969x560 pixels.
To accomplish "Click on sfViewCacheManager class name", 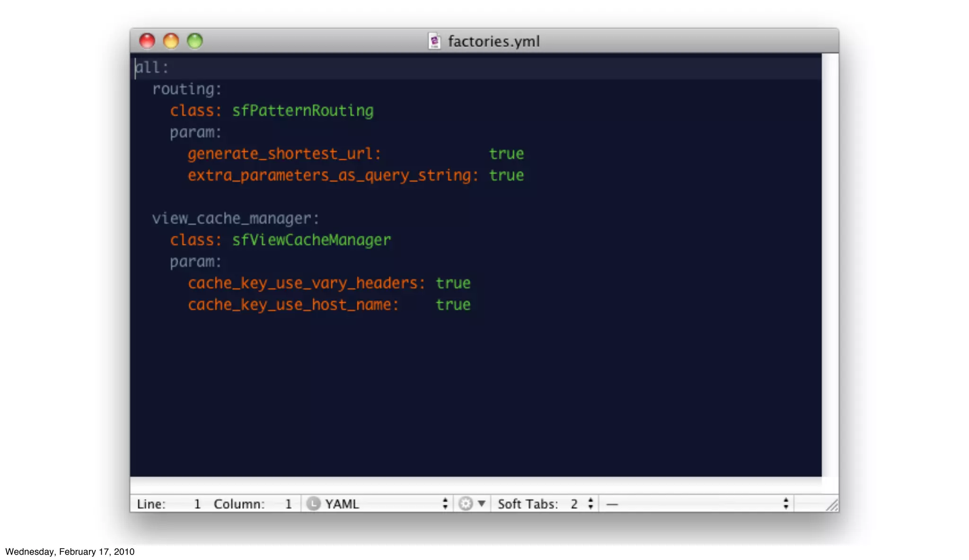I will click(311, 240).
